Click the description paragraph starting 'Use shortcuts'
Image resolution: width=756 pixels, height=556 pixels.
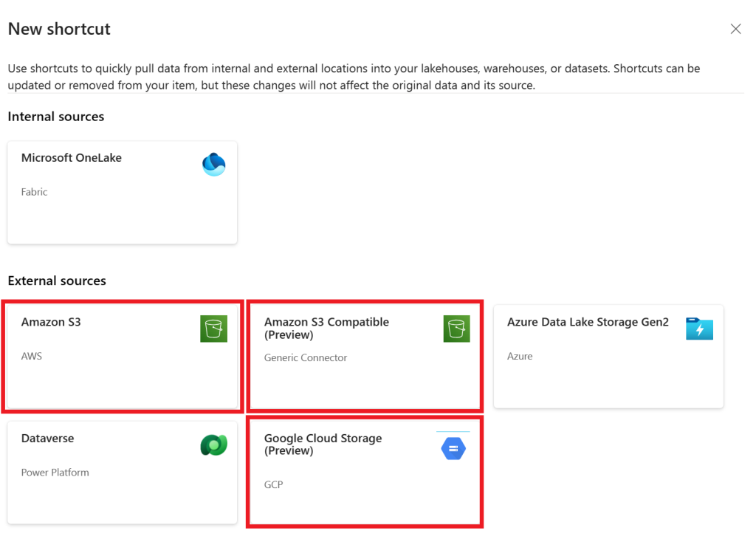click(354, 77)
